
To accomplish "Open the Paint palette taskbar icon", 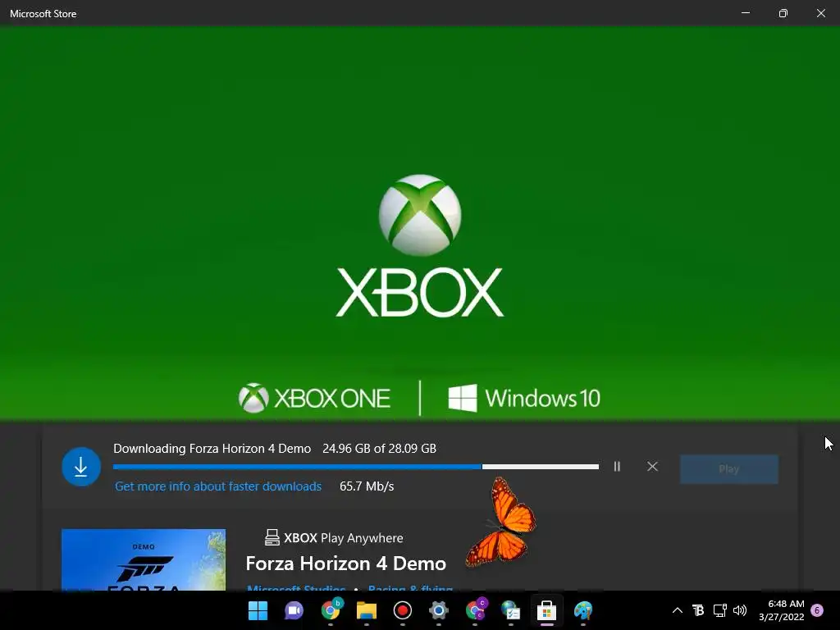I will [x=583, y=610].
